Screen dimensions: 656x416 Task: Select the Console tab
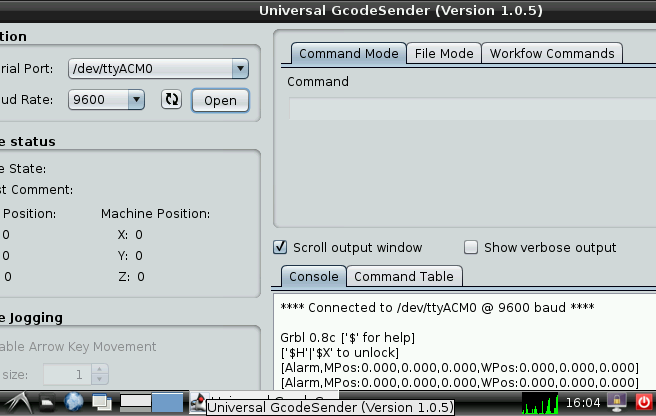tap(313, 277)
